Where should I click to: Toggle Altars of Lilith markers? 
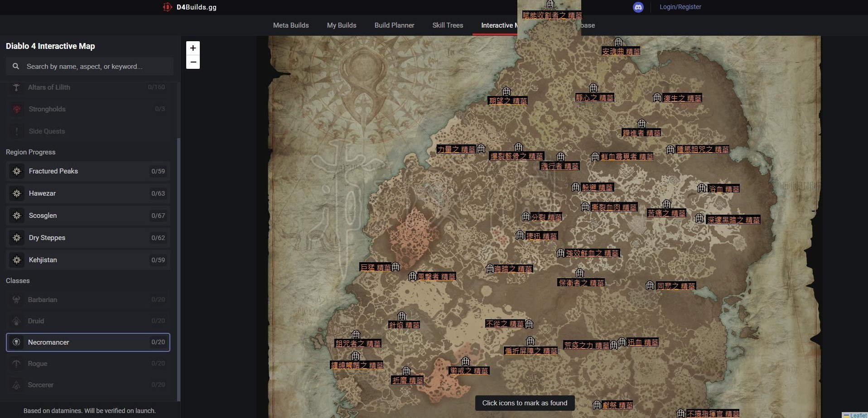coord(88,87)
